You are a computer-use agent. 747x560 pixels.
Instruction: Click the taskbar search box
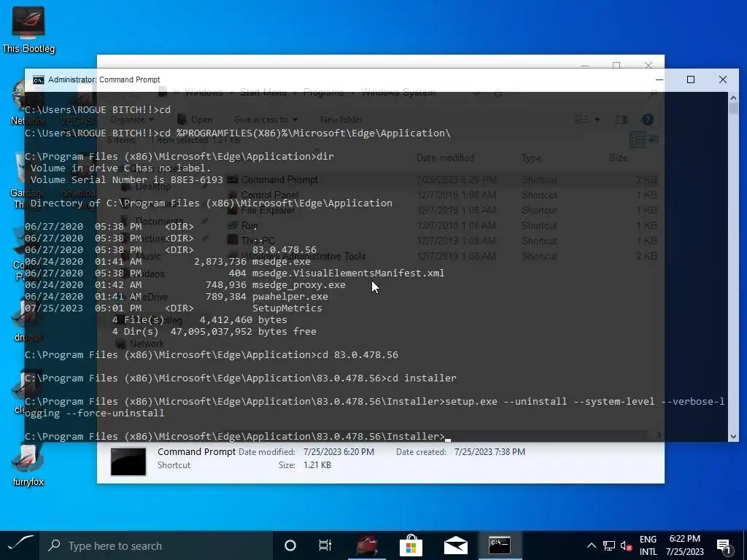click(156, 545)
